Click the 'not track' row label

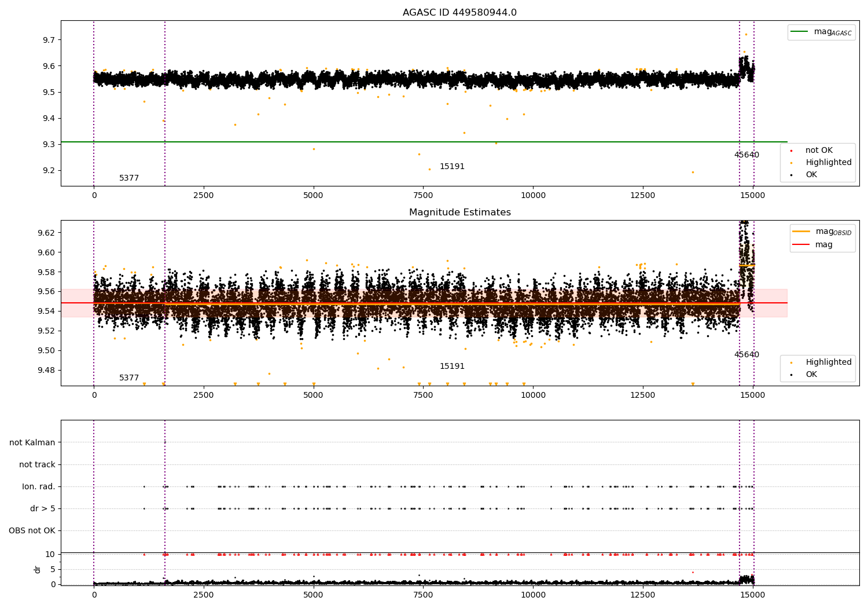pyautogui.click(x=37, y=465)
